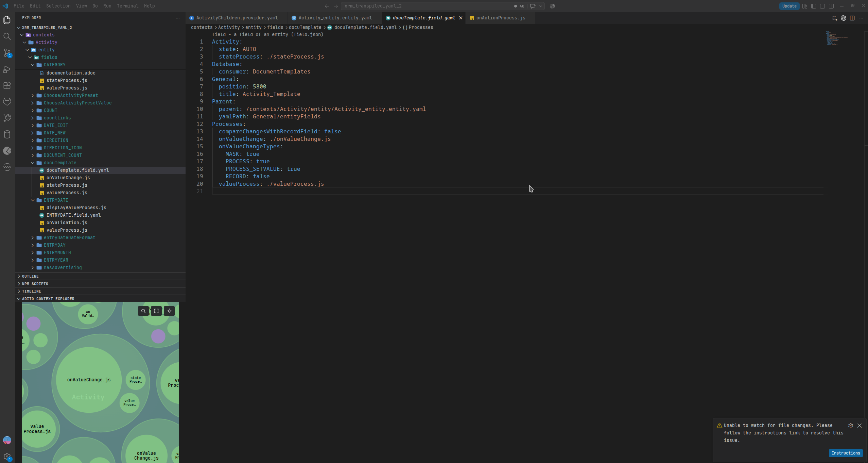Open the Run and Debug view
The width and height of the screenshot is (868, 463).
pyautogui.click(x=7, y=69)
